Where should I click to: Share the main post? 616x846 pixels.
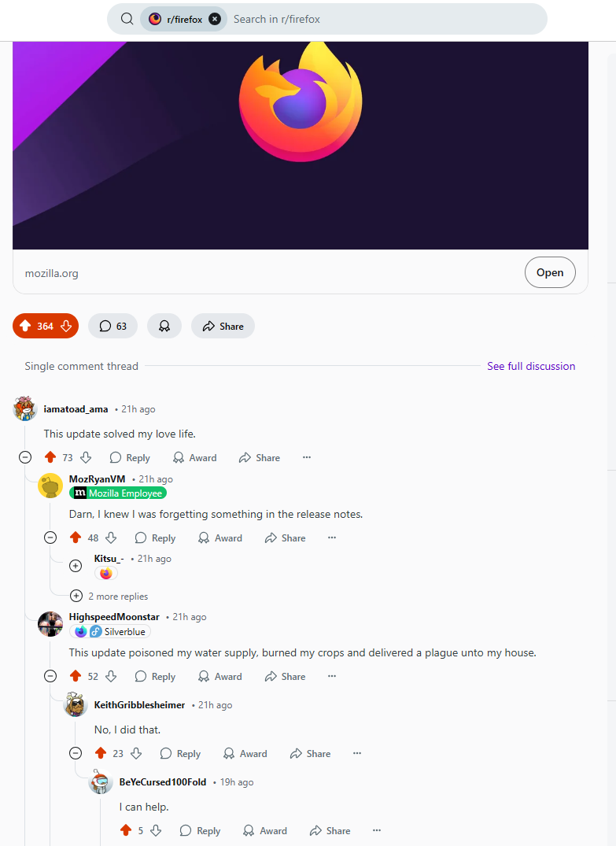coord(223,326)
